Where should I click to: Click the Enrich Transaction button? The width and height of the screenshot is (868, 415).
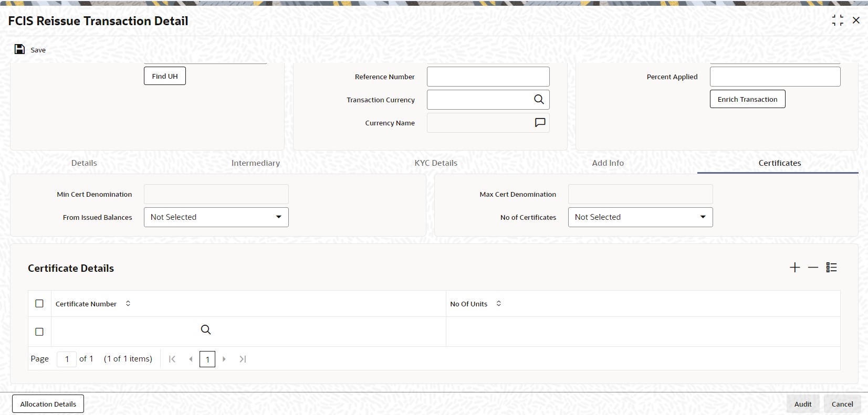(748, 99)
